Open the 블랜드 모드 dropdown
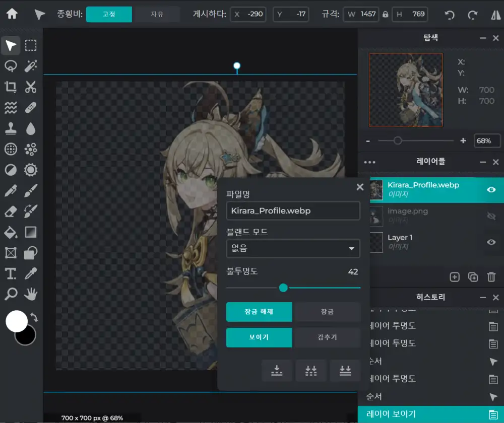This screenshot has height=423, width=504. point(293,249)
